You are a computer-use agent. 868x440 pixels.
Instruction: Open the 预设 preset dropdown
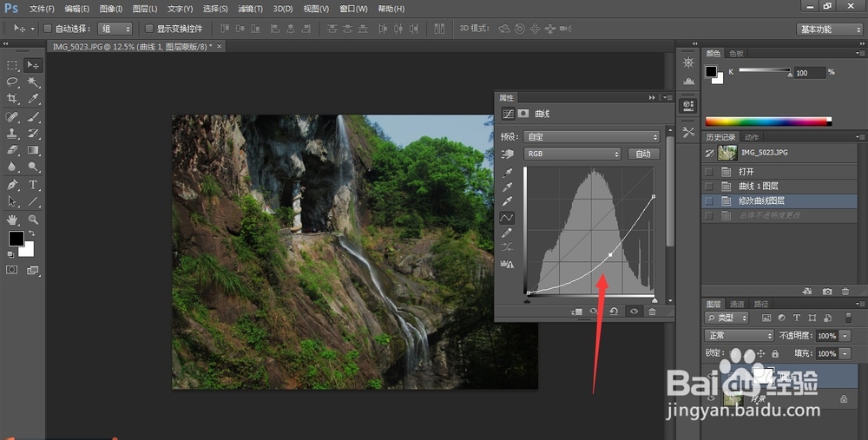point(591,137)
